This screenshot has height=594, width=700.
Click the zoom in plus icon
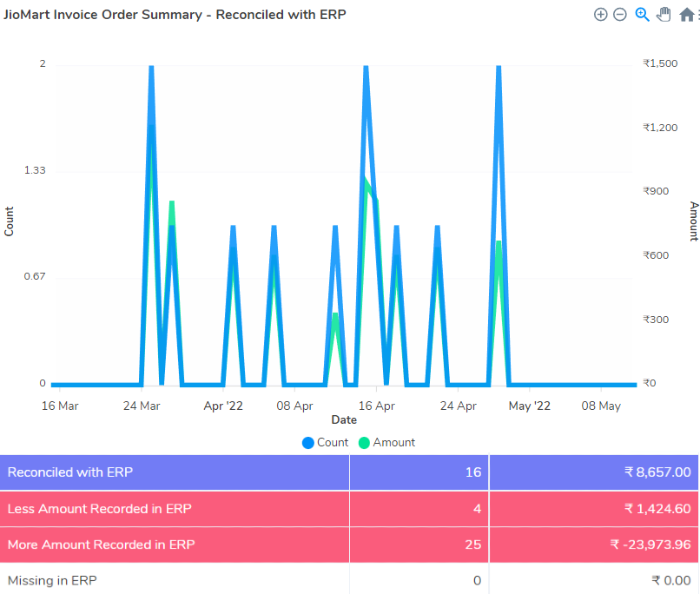tap(600, 15)
